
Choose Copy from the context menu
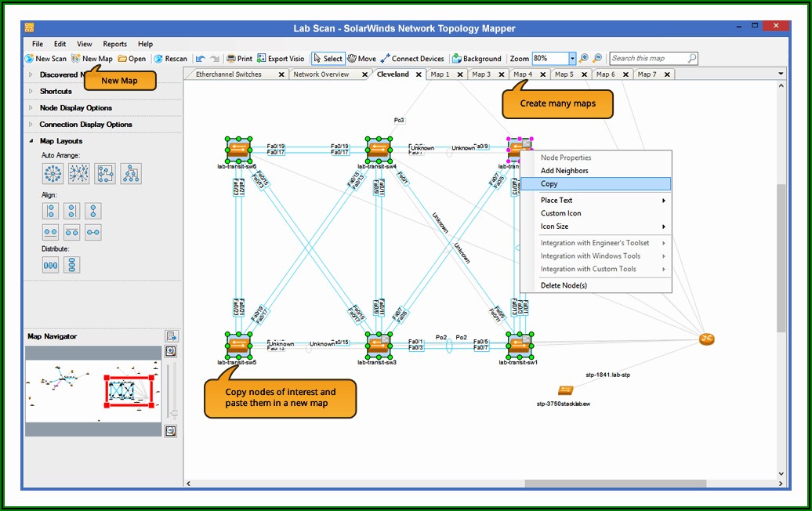[x=549, y=184]
